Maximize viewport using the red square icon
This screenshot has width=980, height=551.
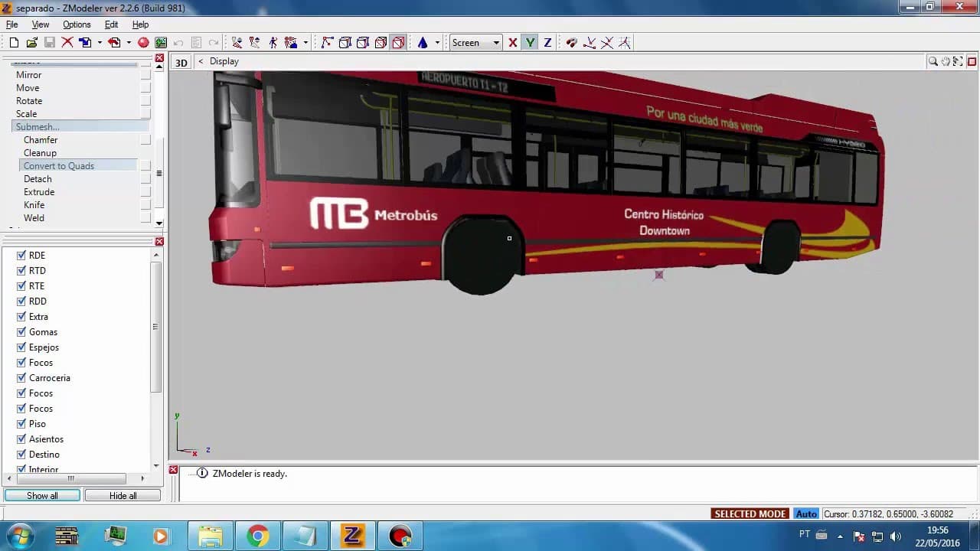click(x=972, y=61)
